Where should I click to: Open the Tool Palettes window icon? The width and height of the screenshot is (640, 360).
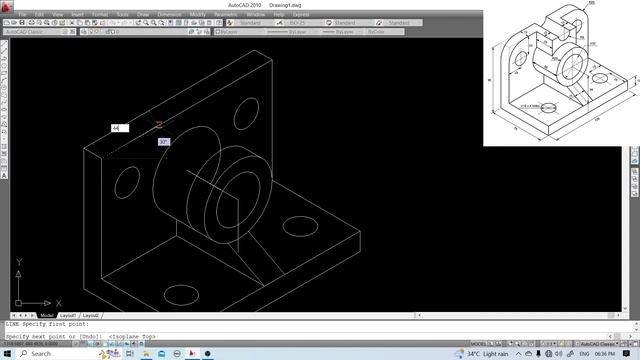(186, 23)
